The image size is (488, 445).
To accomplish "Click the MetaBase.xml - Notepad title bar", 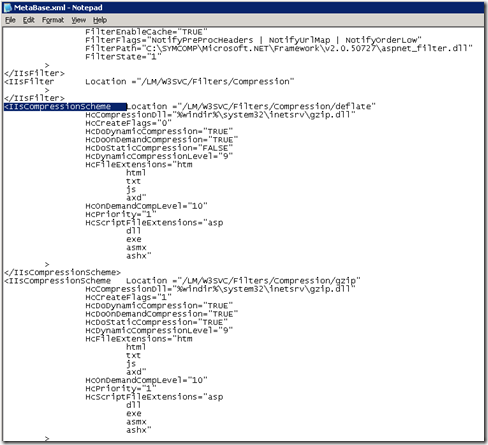I will 244,7.
